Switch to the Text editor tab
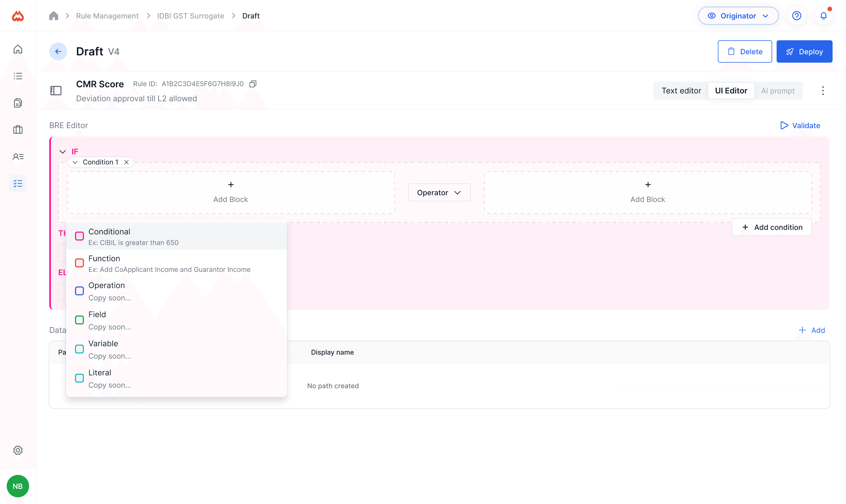This screenshot has height=504, width=846. tap(681, 91)
